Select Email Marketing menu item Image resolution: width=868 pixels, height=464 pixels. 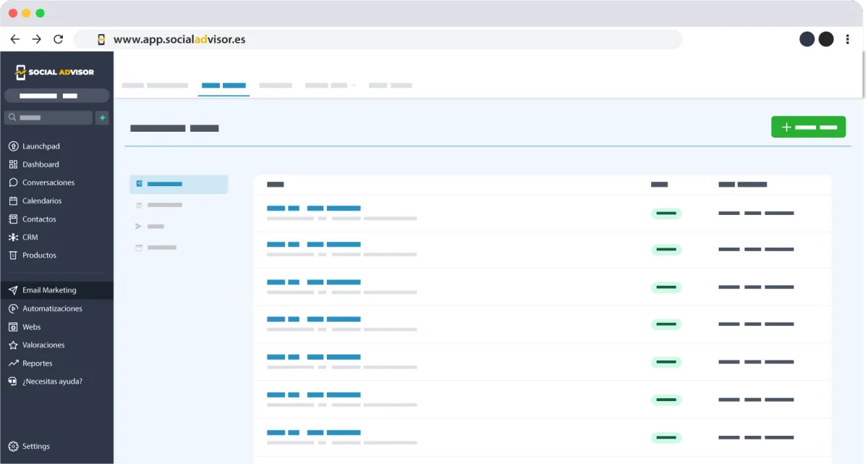tap(49, 290)
